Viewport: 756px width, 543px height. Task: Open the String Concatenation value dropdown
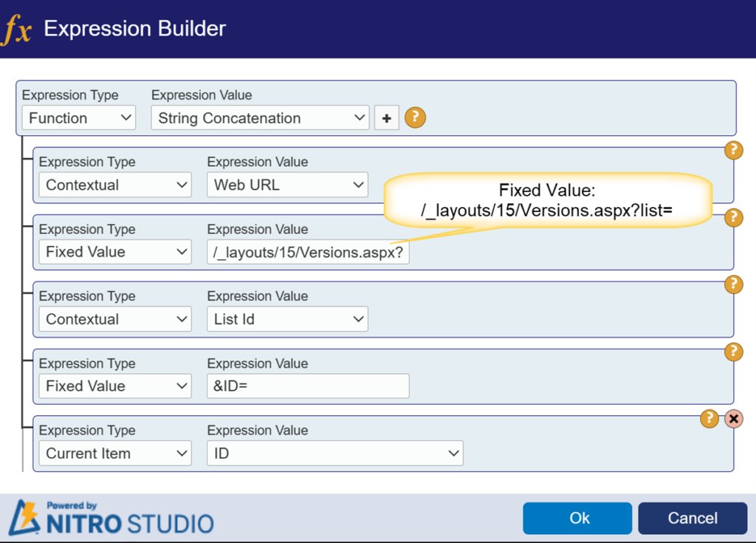pyautogui.click(x=261, y=118)
